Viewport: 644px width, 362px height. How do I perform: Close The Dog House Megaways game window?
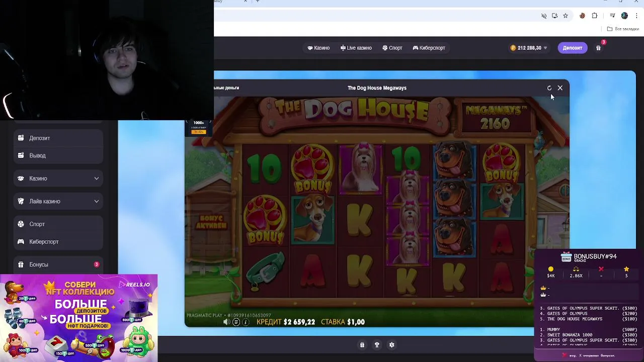(560, 88)
